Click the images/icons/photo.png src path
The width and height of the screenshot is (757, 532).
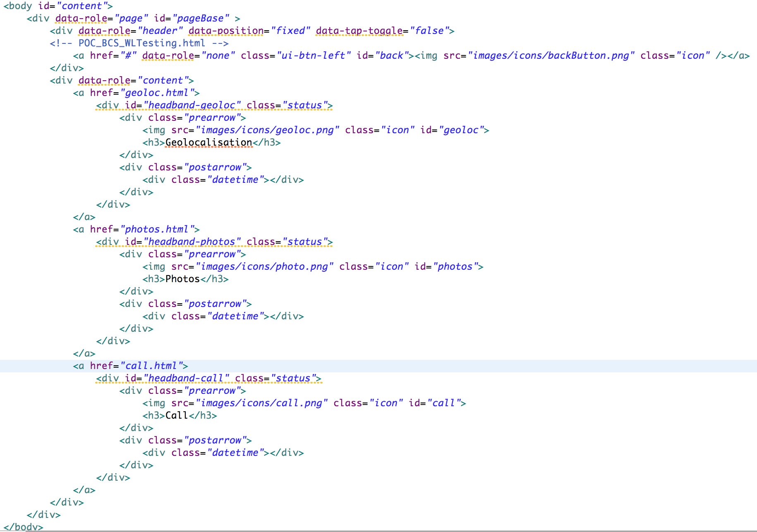(264, 267)
